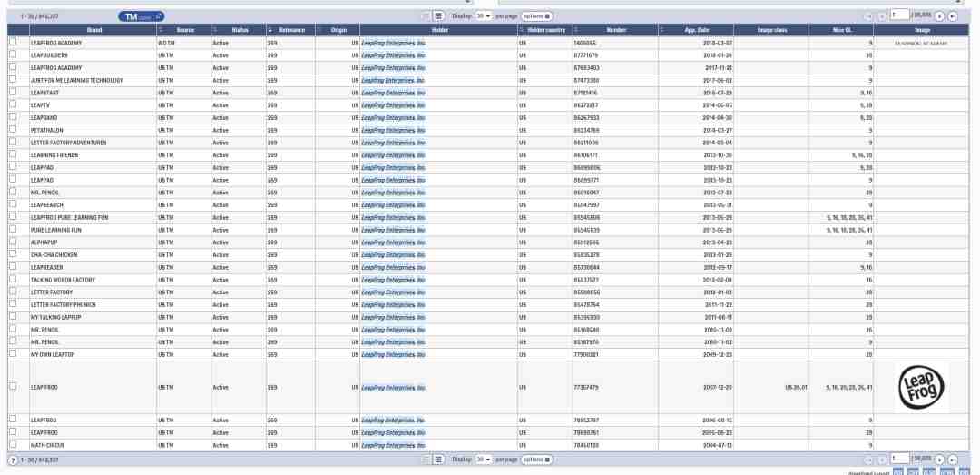Sort table by App. Date column
Screen dimensions: 980x475
coord(696,30)
